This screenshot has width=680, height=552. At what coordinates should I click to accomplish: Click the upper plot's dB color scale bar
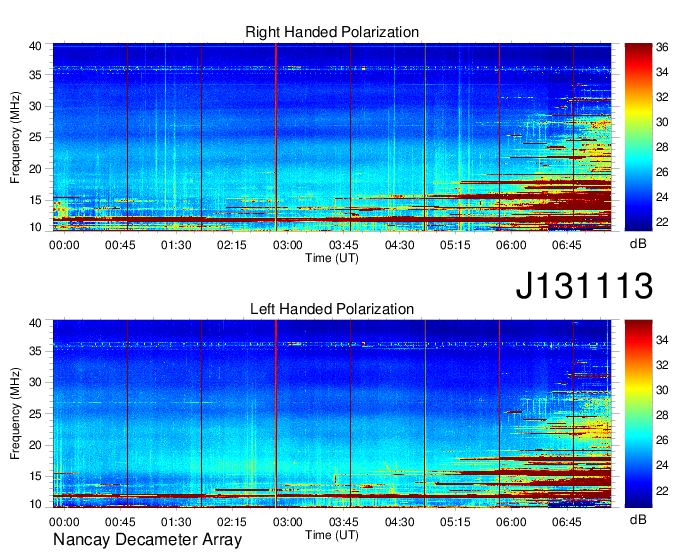coord(638,137)
